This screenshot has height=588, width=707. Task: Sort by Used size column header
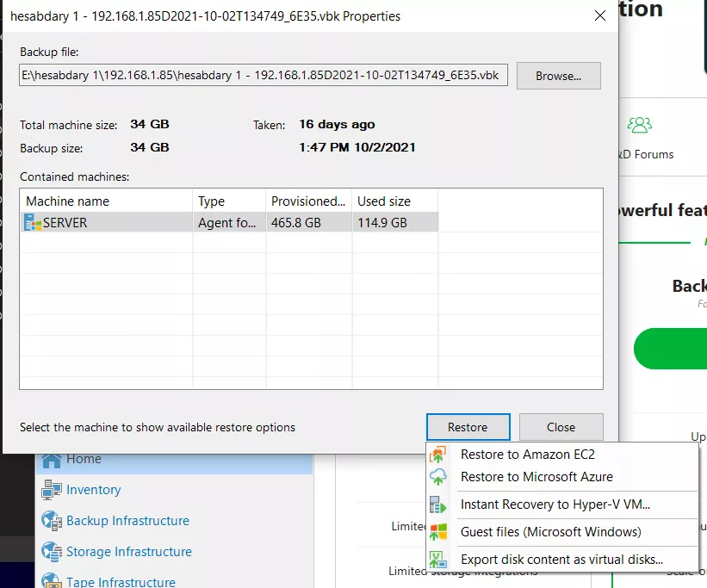point(395,201)
